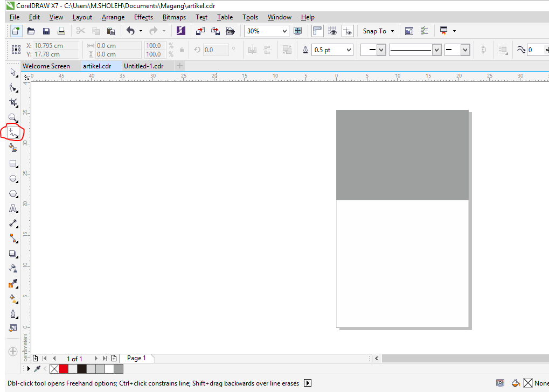Open the Publish to PDF dialog
Image resolution: width=549 pixels, height=392 pixels.
coord(231,31)
